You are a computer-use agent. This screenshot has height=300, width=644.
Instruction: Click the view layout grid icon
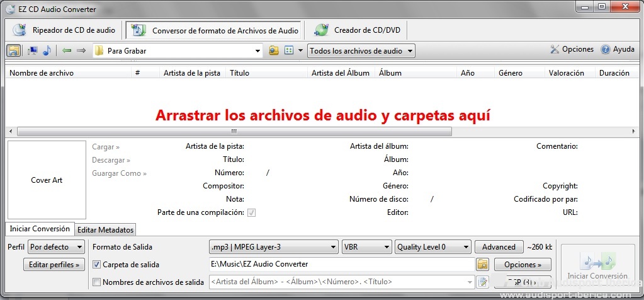[x=289, y=51]
